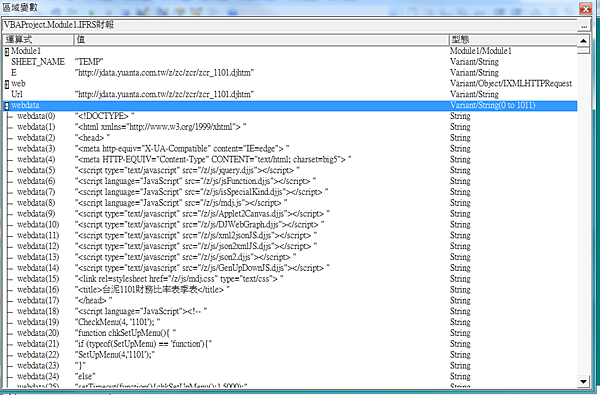Expand the Module1 tree node
The height and width of the screenshot is (395, 600).
(x=7, y=51)
